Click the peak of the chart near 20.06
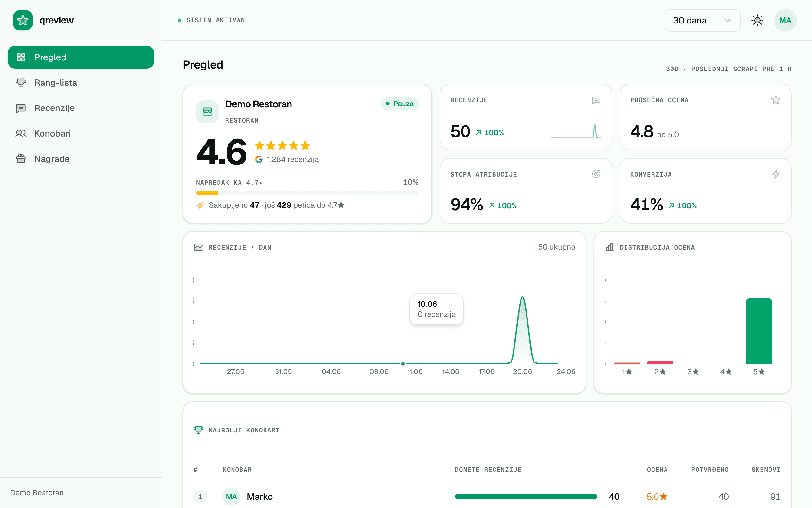 point(522,297)
